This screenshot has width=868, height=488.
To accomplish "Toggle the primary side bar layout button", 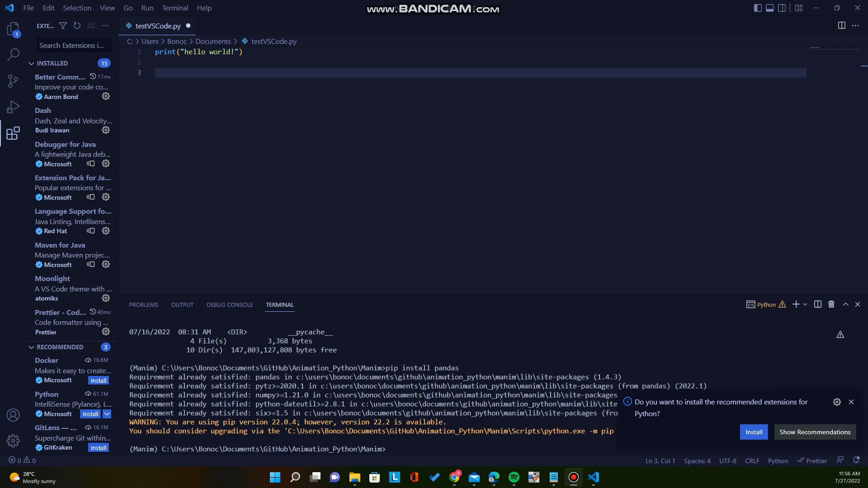I will click(x=758, y=8).
